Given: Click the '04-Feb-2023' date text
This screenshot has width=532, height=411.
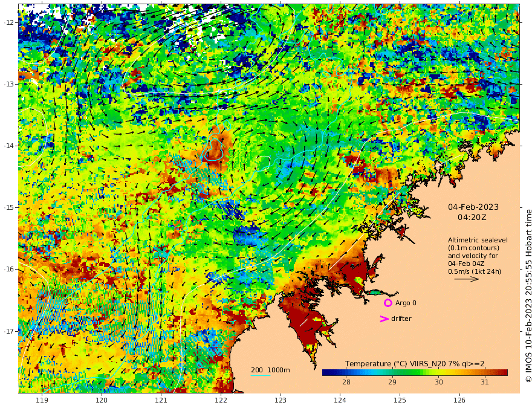Looking at the screenshot, I should pos(473,207).
